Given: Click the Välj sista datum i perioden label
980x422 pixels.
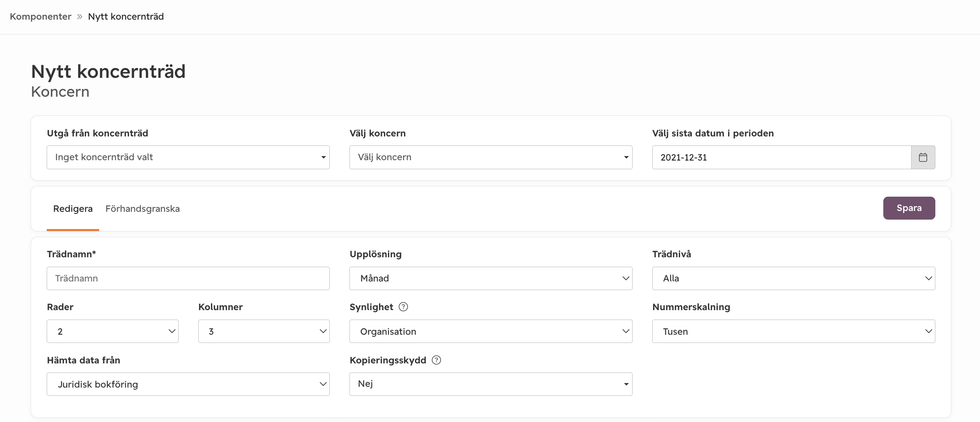Looking at the screenshot, I should pyautogui.click(x=713, y=133).
